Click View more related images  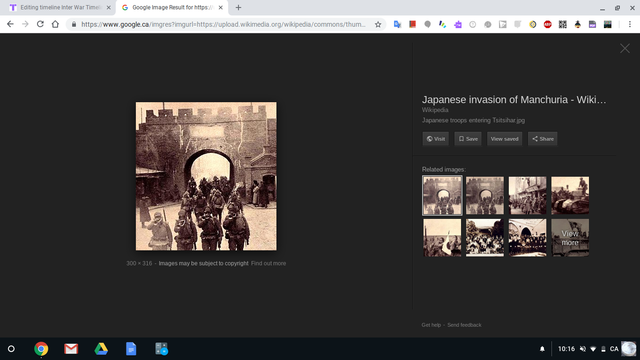click(x=570, y=238)
